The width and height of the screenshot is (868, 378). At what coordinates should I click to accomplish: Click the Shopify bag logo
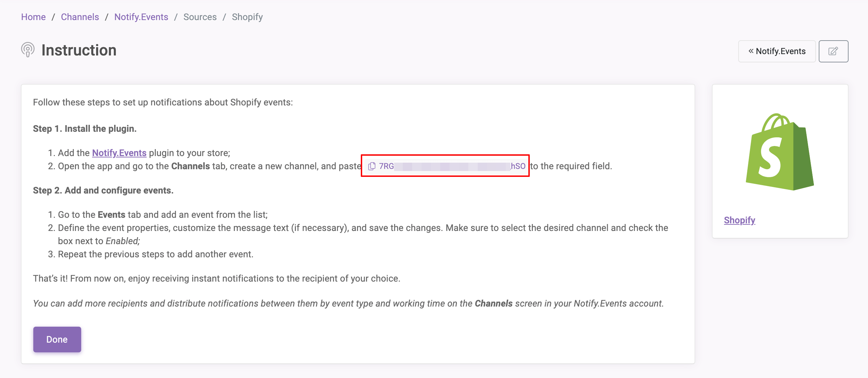pyautogui.click(x=780, y=152)
